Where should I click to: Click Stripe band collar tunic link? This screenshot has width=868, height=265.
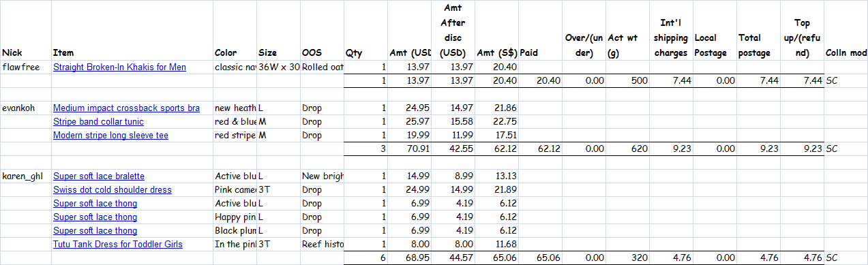point(98,121)
